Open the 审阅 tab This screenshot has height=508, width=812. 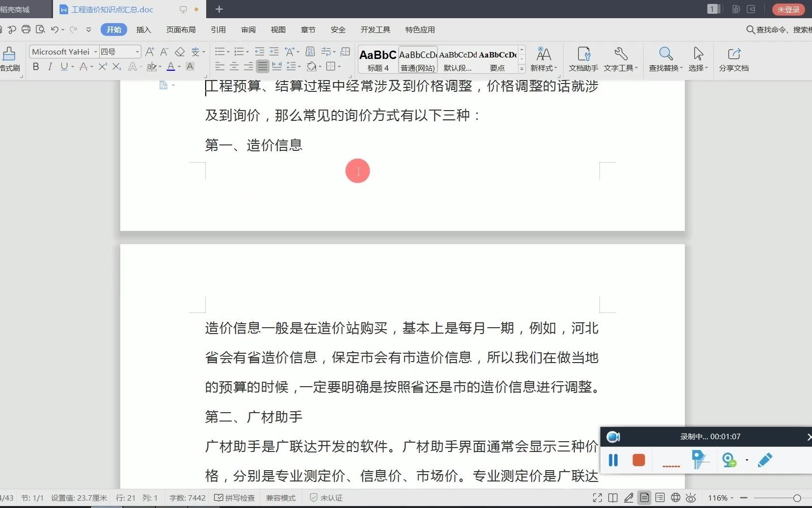tap(248, 29)
